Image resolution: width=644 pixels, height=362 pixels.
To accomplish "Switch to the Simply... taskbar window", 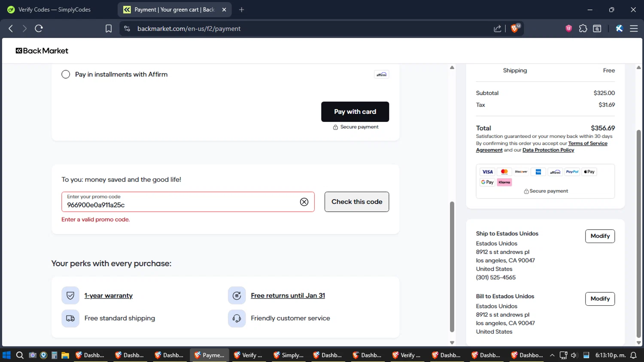I will click(x=289, y=355).
